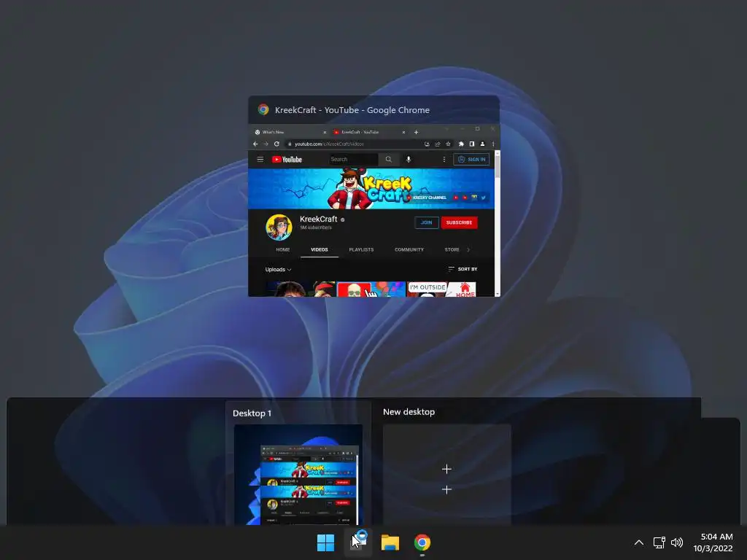Open network status in system tray

(x=659, y=542)
